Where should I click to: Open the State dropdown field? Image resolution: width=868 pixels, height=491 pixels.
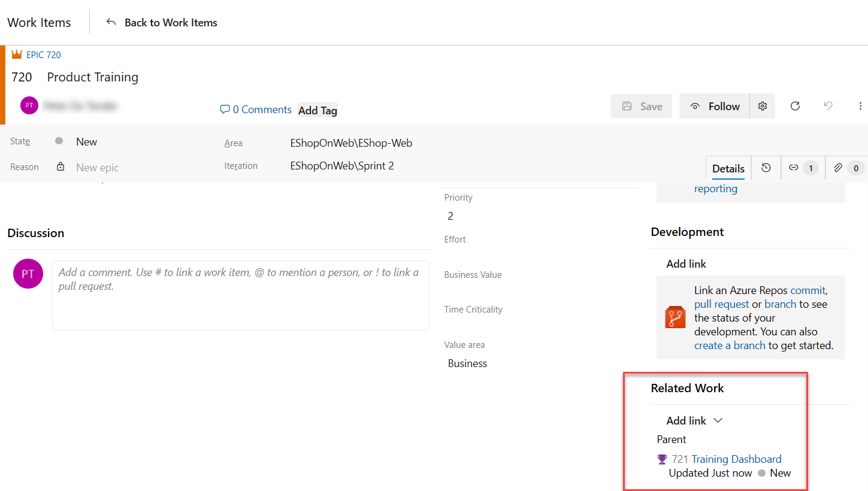tap(86, 142)
